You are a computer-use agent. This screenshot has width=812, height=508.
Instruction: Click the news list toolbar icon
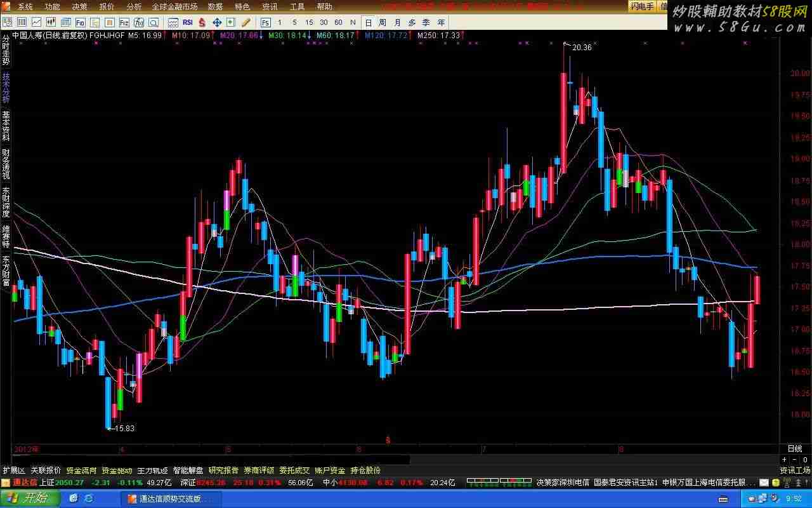pyautogui.click(x=66, y=22)
